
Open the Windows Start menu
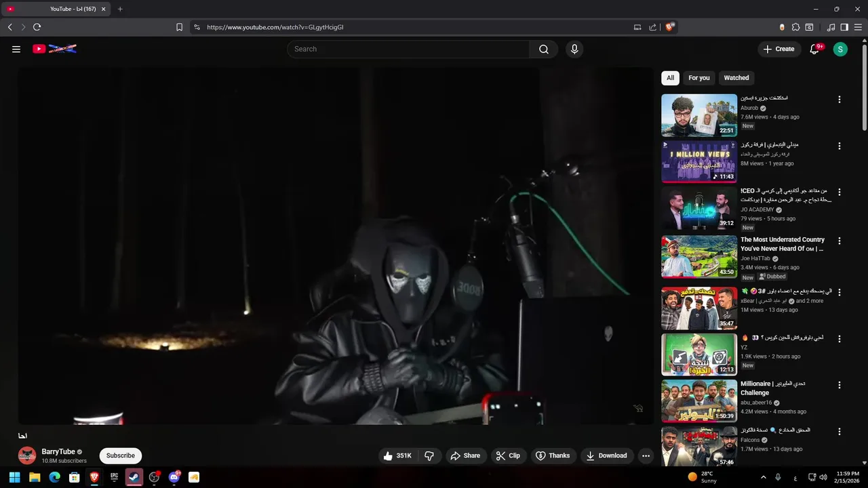coord(15,477)
